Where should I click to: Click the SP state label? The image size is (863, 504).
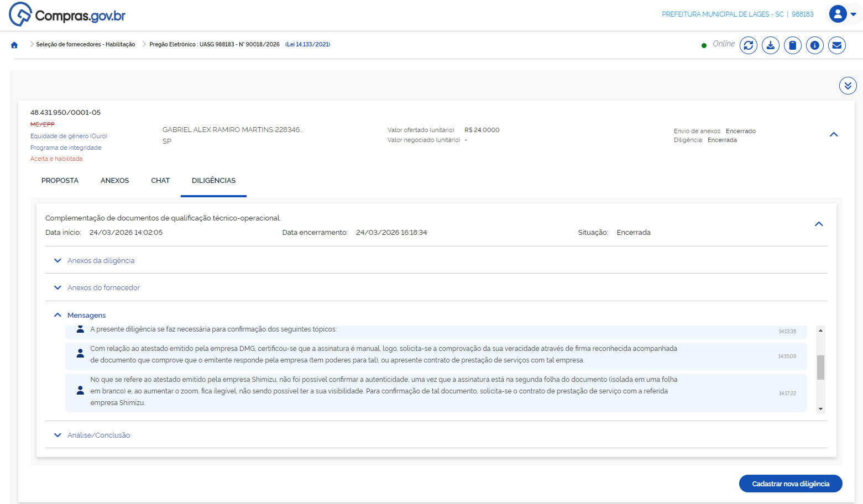point(167,141)
